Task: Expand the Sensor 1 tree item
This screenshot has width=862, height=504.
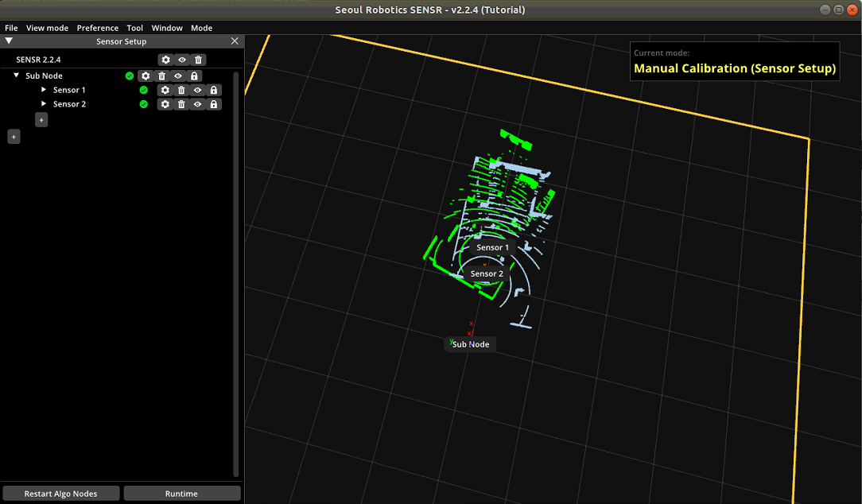Action: click(44, 90)
